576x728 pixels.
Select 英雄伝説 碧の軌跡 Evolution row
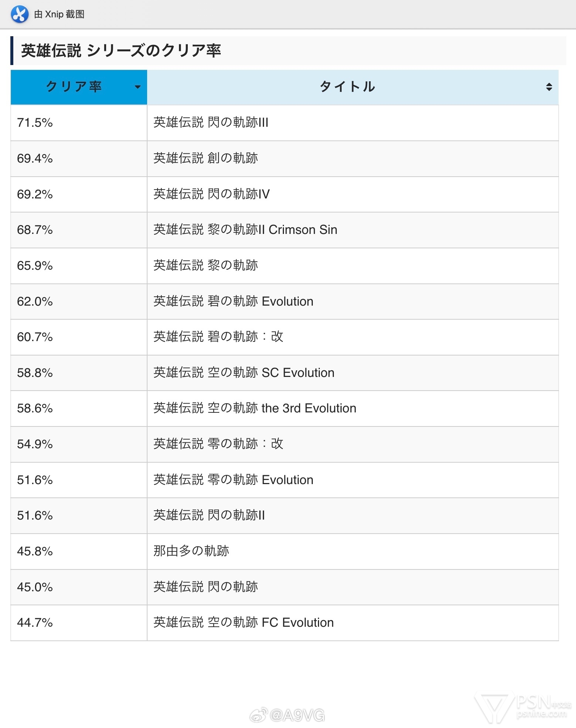[285, 302]
